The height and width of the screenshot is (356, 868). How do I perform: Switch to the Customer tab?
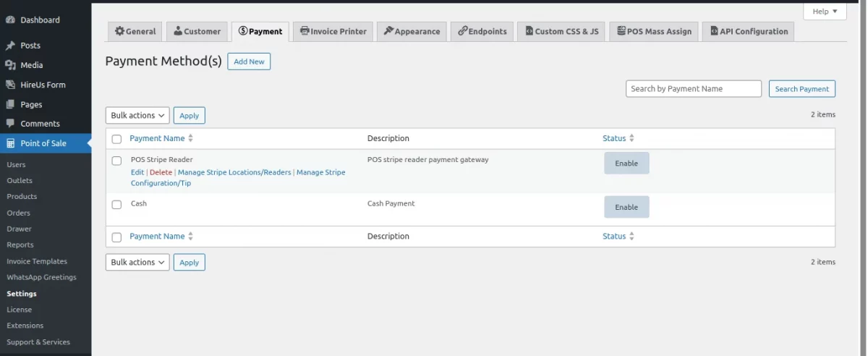(x=197, y=31)
